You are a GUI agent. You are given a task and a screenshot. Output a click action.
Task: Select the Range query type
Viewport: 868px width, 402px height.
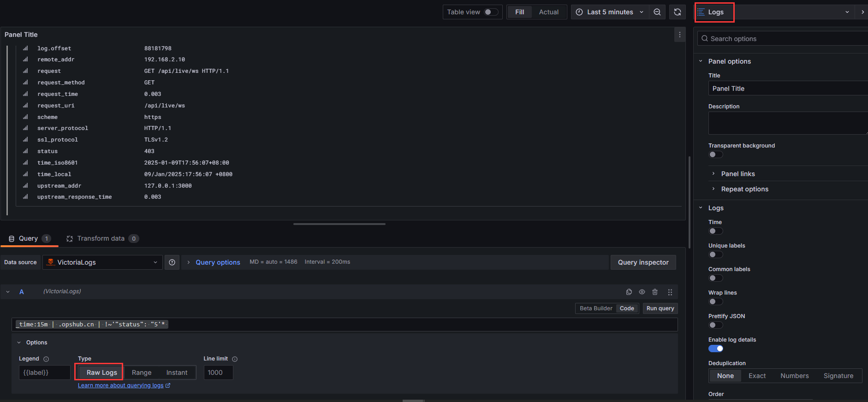click(142, 372)
